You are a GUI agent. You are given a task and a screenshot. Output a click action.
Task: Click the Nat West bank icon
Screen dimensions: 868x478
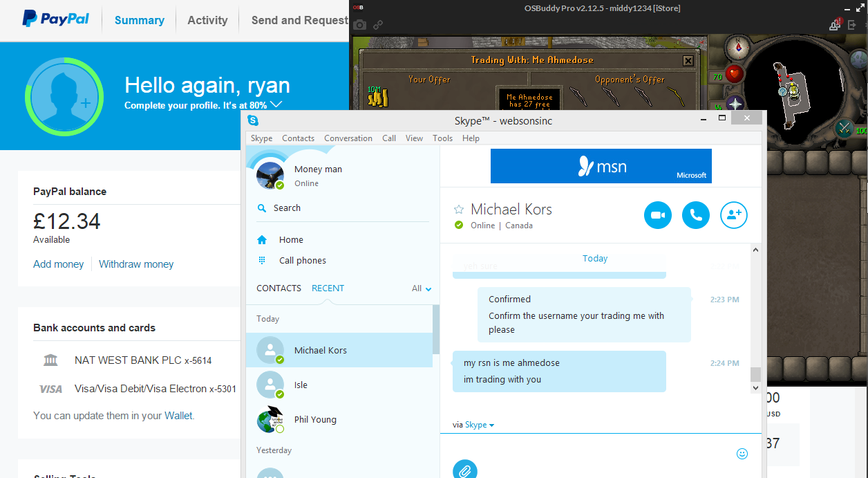coord(50,360)
